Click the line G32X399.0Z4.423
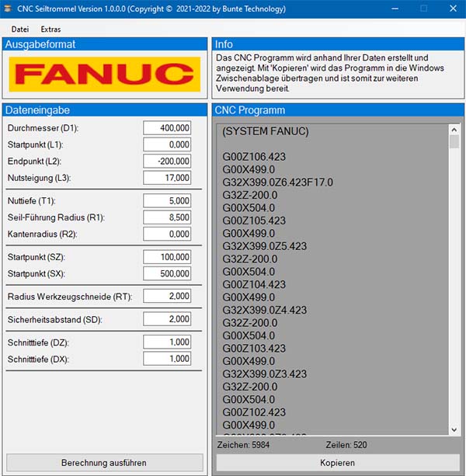Viewport: 466px width, 476px height. coord(264,310)
